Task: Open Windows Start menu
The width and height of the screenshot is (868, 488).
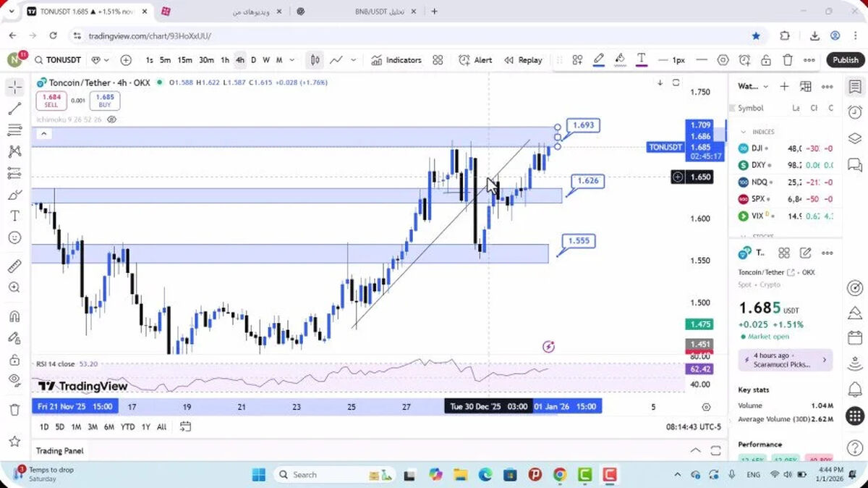Action: (x=259, y=475)
